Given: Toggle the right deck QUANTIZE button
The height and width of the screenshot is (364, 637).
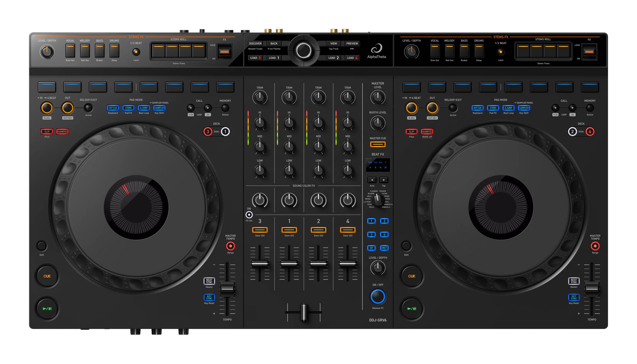Looking at the screenshot, I should 427,131.
